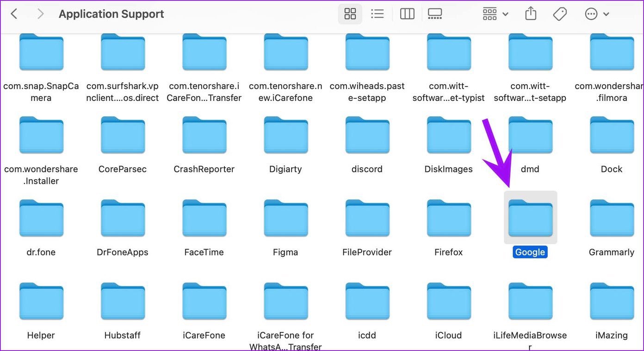The height and width of the screenshot is (351, 644).
Task: Select the dr.fone folder icon
Action: point(41,218)
